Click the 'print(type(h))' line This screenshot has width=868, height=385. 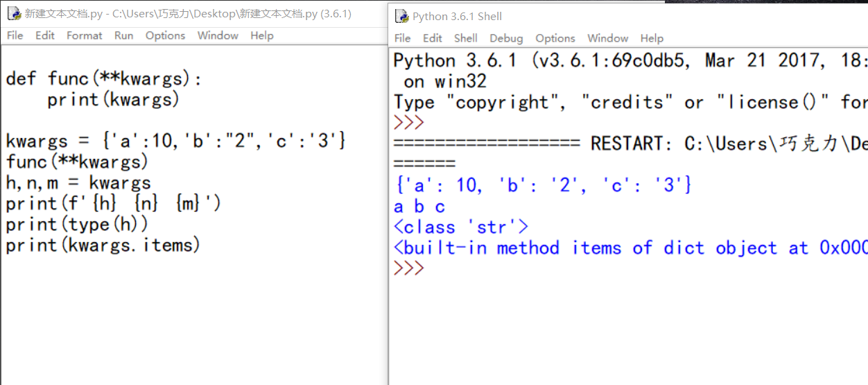coord(77,224)
